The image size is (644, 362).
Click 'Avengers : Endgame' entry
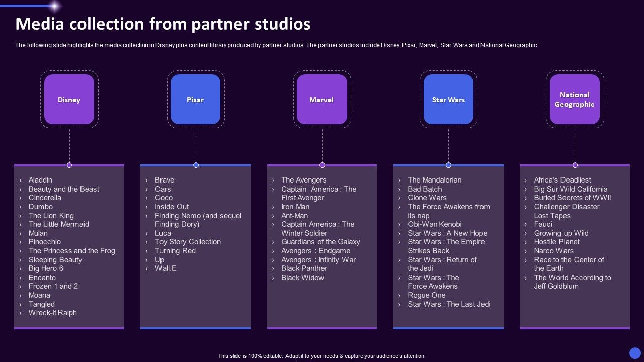click(316, 251)
